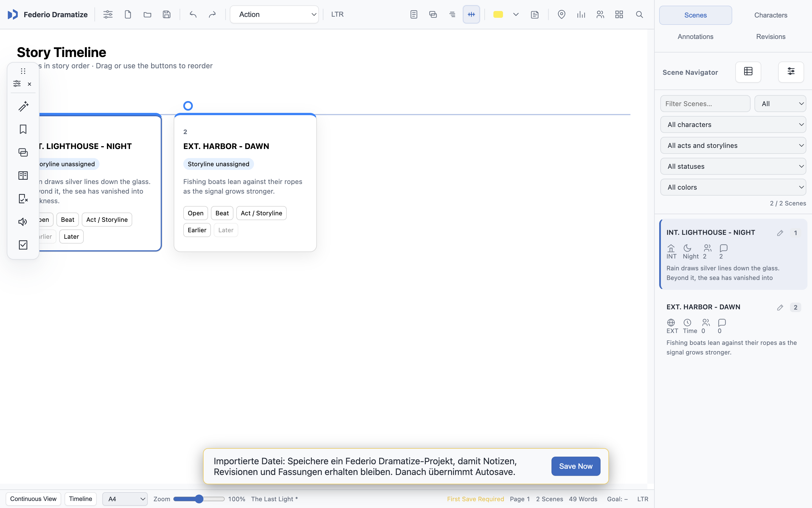Undo the last action

(193, 14)
